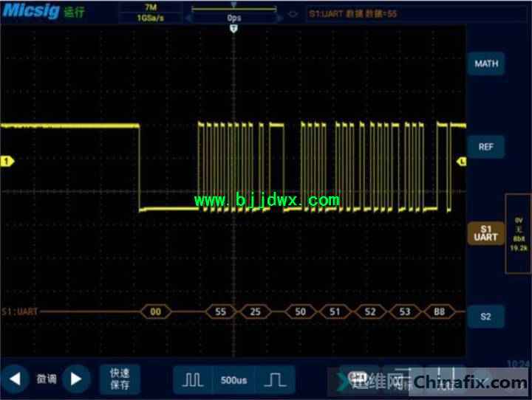The width and height of the screenshot is (532, 400).
Task: Tap the 1GSa/s sample rate readout
Action: (151, 18)
